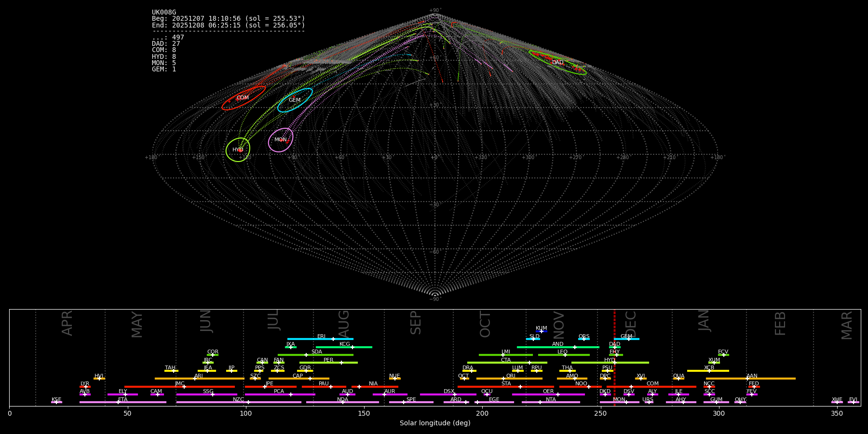Click the DAD: 27 count entry
The width and height of the screenshot is (868, 434).
click(166, 44)
